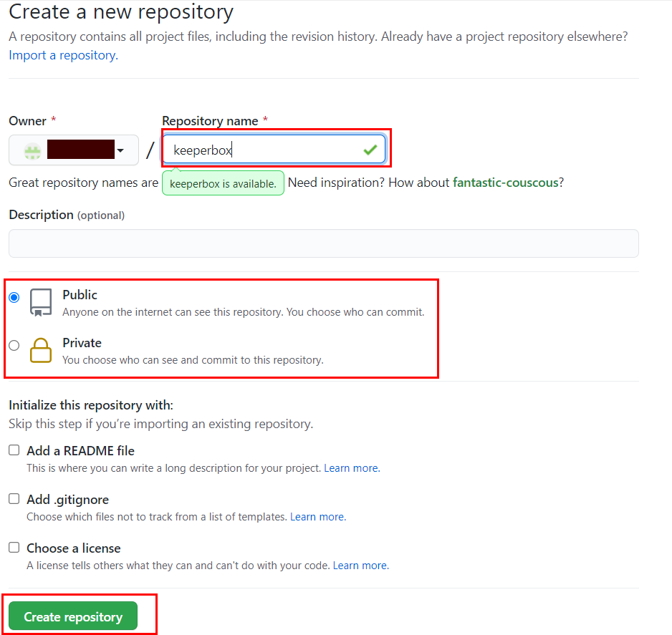Enable the Add .gitignore checkbox
Screen dimensions: 672x635
(14, 499)
